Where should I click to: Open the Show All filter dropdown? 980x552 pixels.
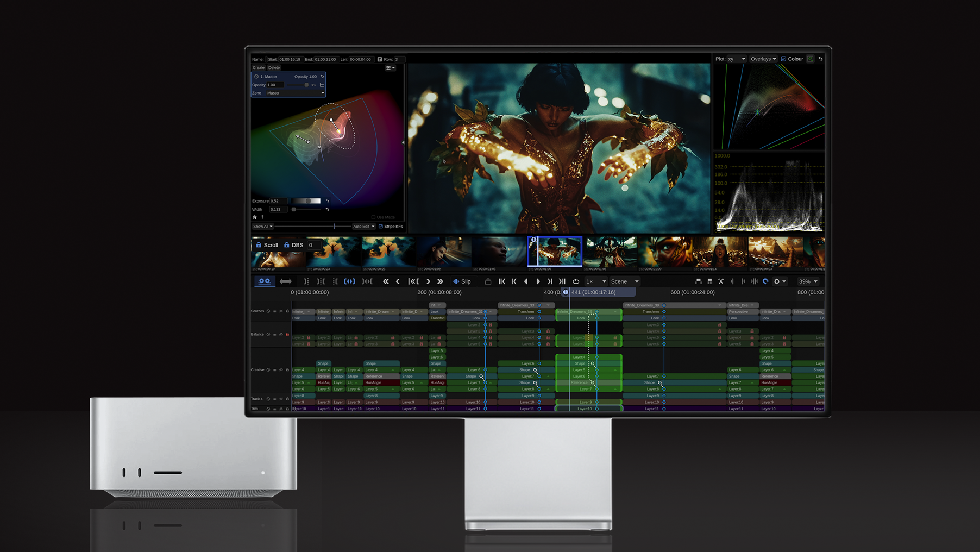(x=262, y=226)
